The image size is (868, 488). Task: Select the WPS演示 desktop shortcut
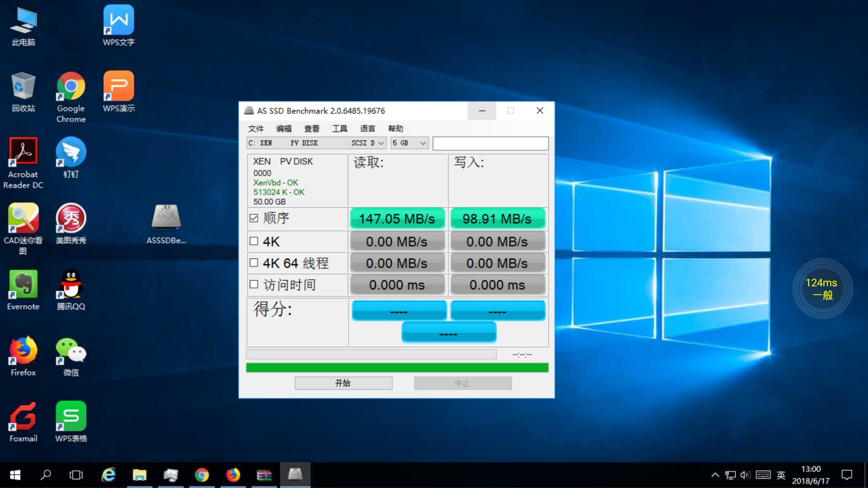point(119,92)
